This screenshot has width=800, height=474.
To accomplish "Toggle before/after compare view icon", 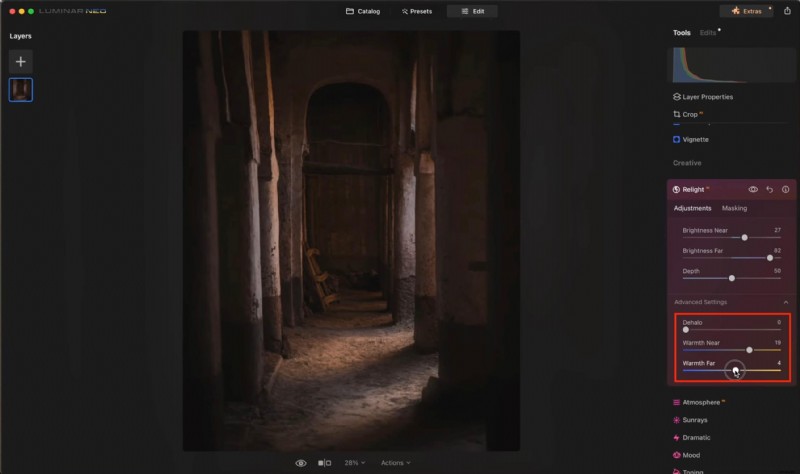I will [x=324, y=463].
